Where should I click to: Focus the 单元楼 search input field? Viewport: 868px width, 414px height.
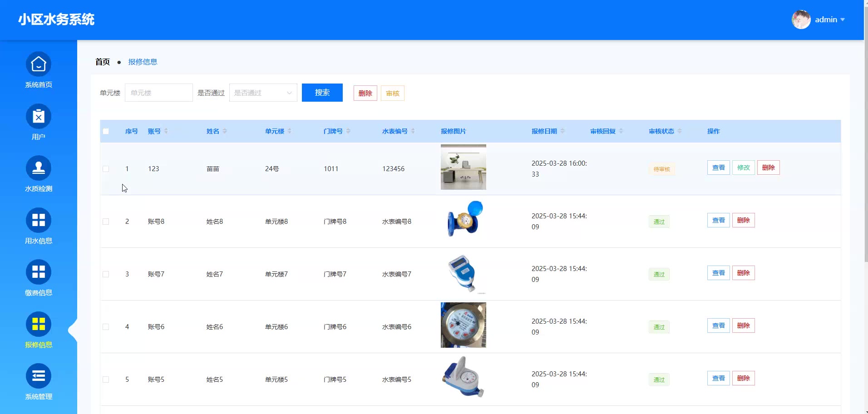159,93
